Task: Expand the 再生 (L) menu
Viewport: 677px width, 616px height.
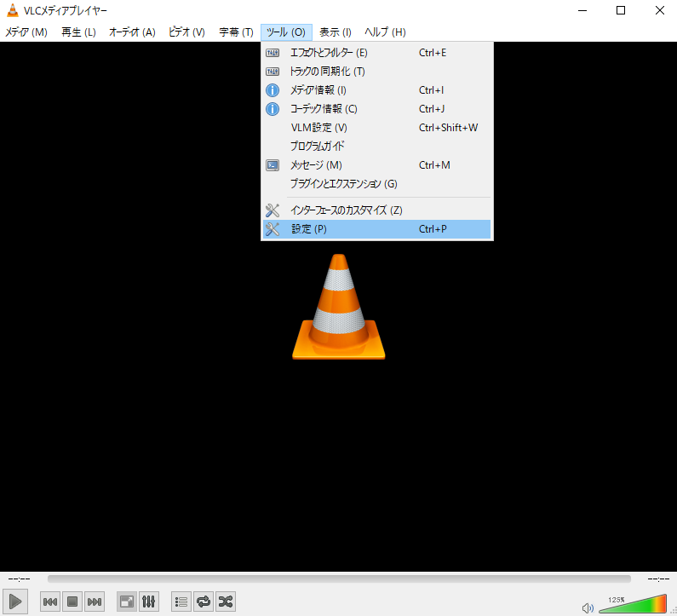Action: click(x=78, y=32)
